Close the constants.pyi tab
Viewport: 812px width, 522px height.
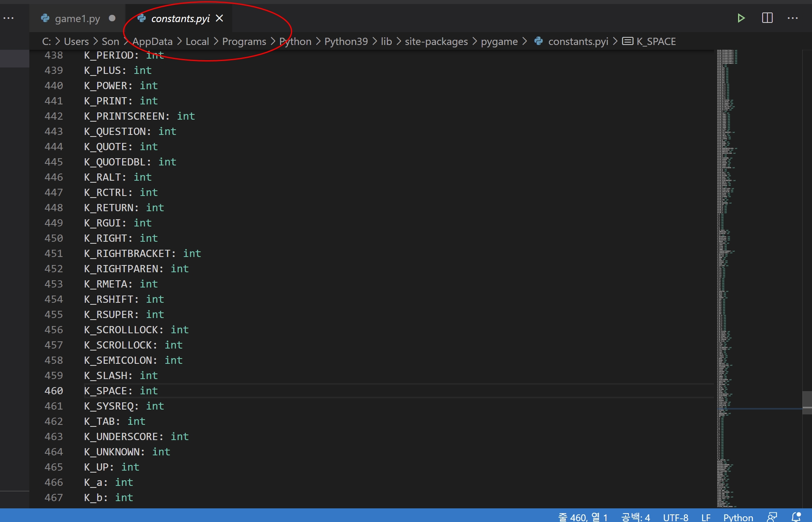point(219,18)
